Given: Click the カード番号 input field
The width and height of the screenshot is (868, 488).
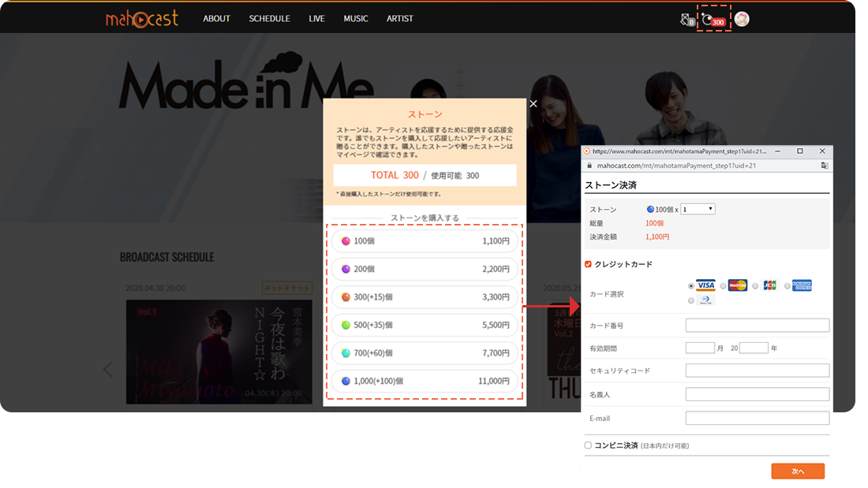Looking at the screenshot, I should (757, 325).
